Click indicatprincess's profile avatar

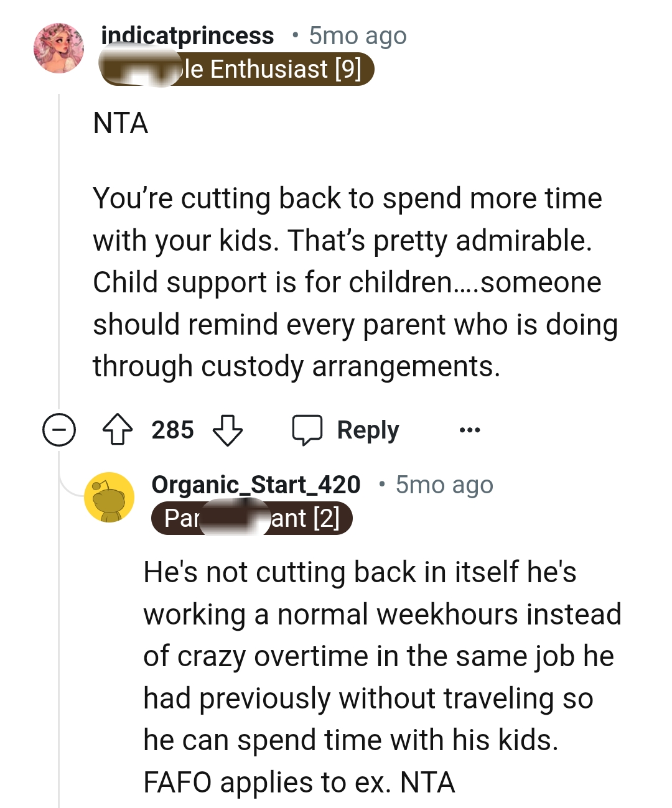(60, 49)
